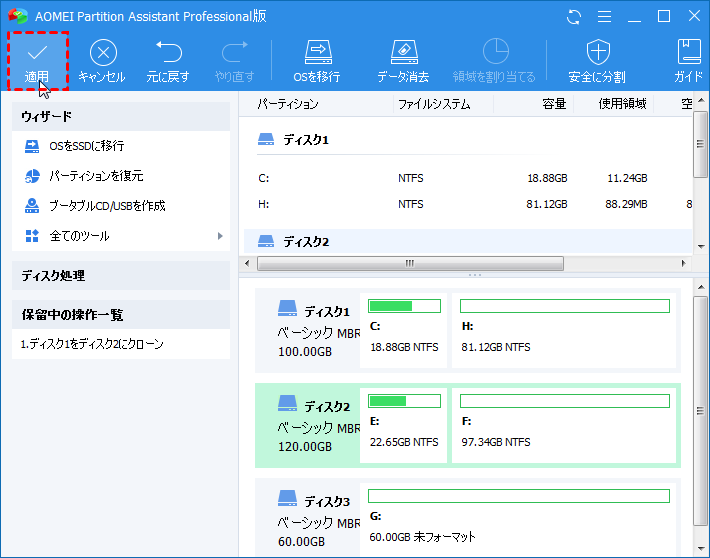Click the やり直す redo icon

(x=235, y=52)
